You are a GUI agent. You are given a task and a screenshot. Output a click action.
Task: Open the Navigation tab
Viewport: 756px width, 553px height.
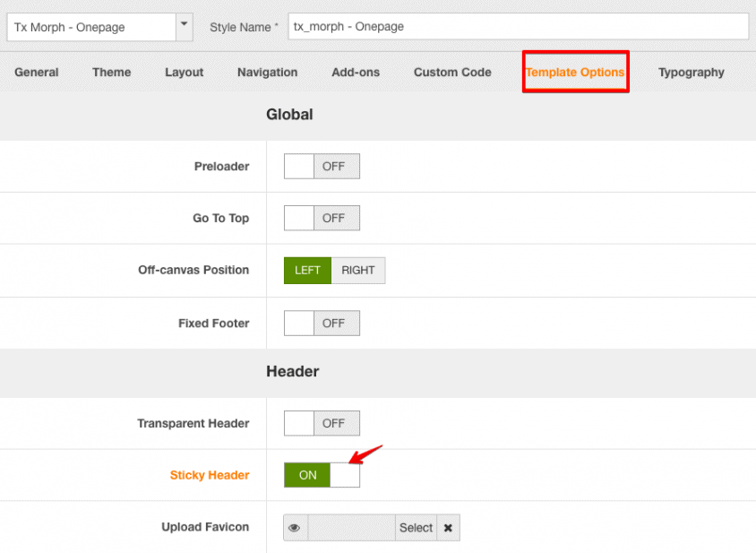[x=268, y=73]
